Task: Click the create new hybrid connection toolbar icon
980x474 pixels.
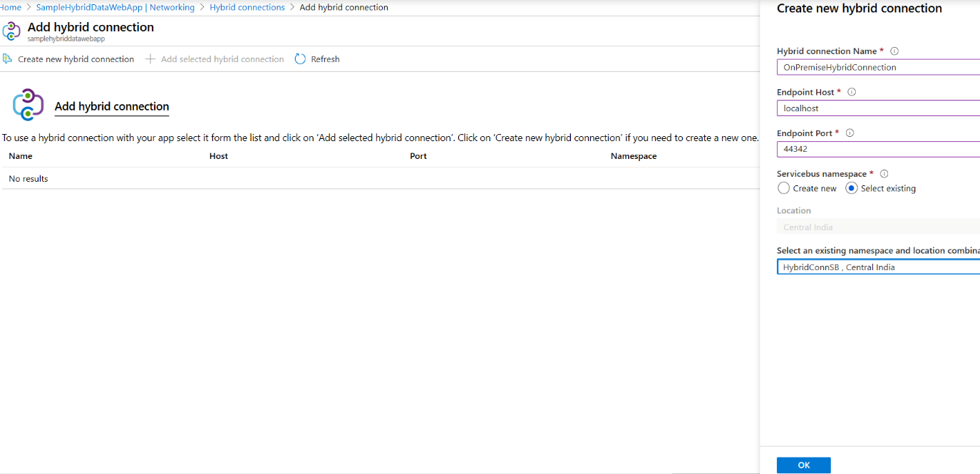Action: 7,59
